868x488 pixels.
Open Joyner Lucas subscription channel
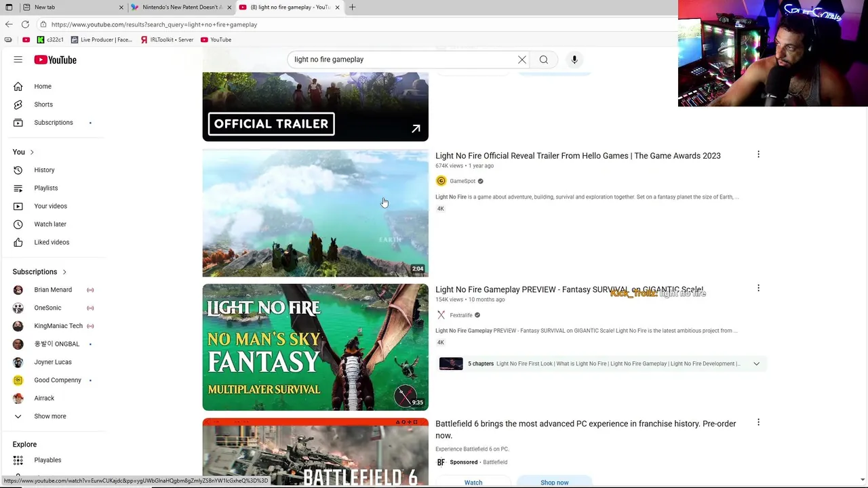(x=54, y=362)
